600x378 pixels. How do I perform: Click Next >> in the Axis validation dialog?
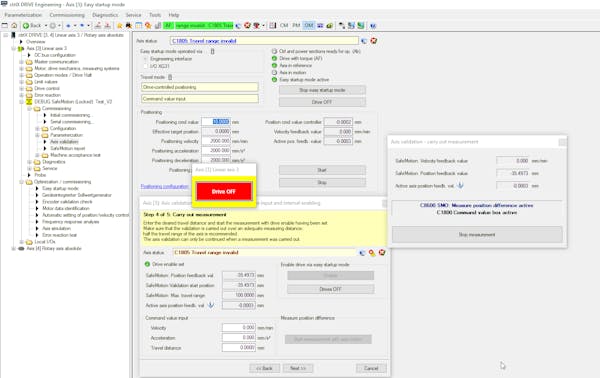(298, 368)
